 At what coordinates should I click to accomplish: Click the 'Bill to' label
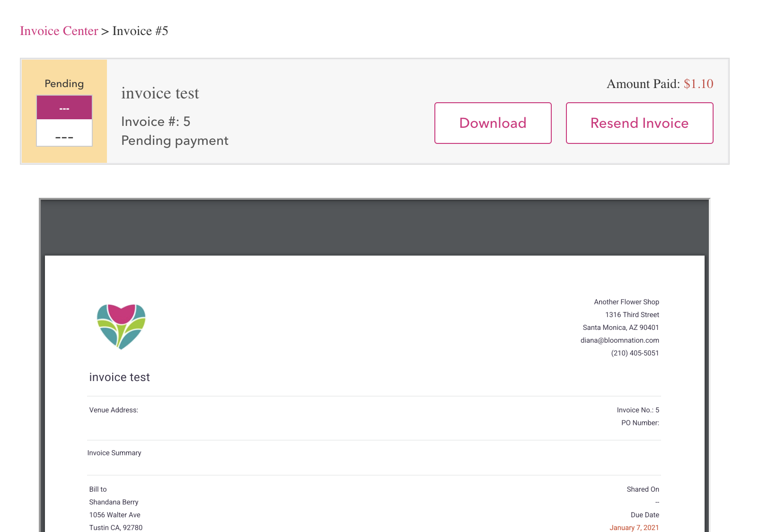pos(98,489)
